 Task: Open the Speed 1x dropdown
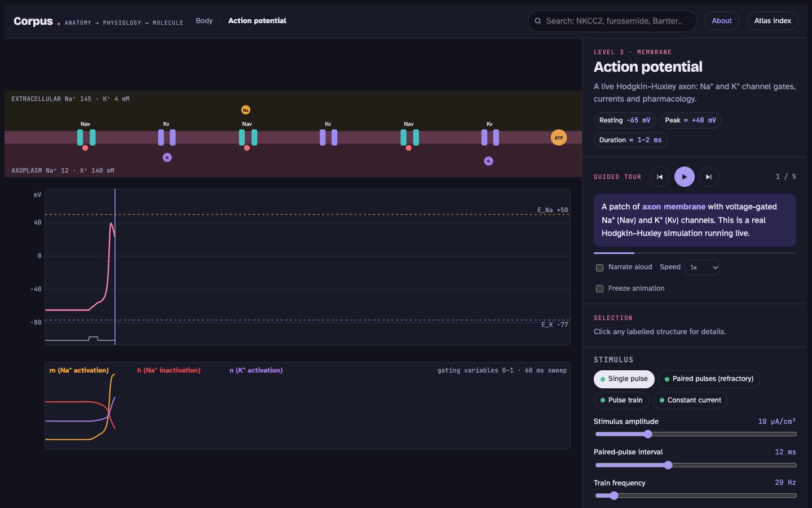point(701,268)
